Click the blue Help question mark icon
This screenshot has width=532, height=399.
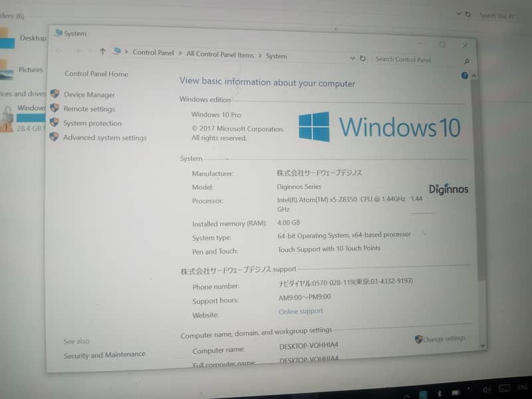click(x=464, y=74)
